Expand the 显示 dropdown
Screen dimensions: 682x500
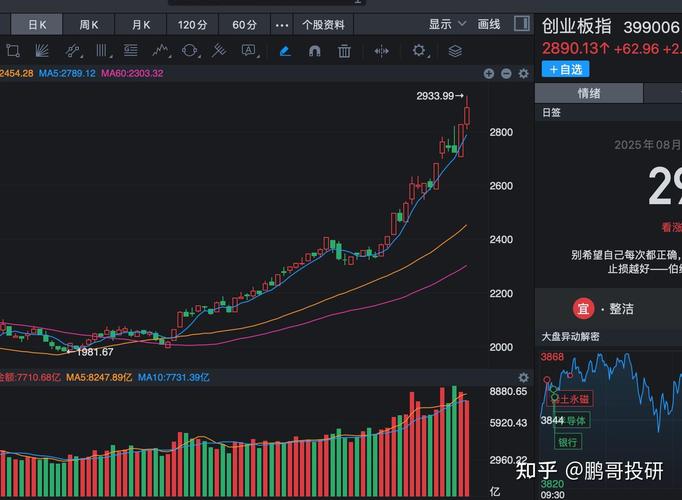pyautogui.click(x=446, y=24)
